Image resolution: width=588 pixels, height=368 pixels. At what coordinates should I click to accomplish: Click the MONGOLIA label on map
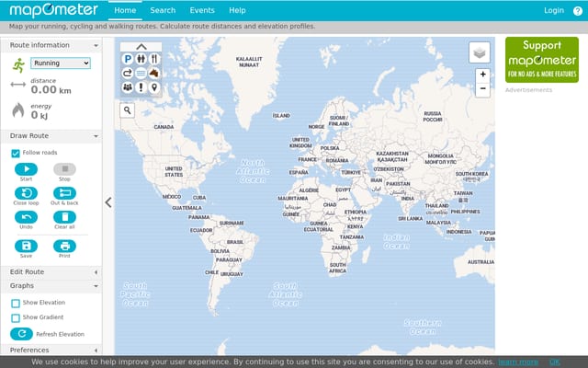[x=441, y=159]
